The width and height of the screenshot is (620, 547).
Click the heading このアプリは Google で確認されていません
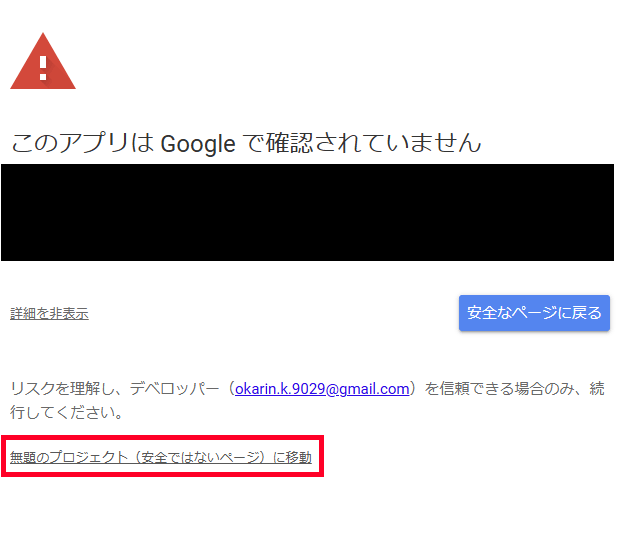tap(246, 143)
